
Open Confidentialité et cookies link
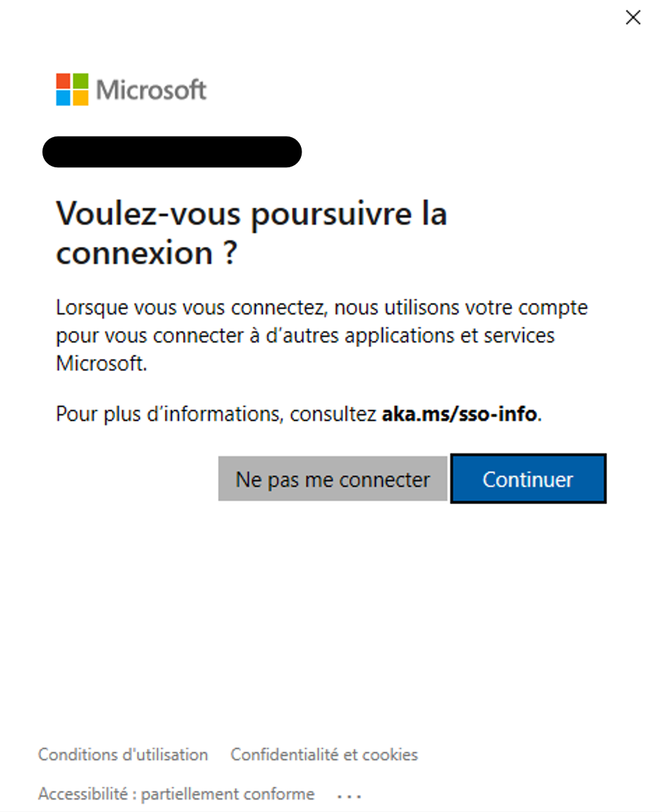(324, 755)
